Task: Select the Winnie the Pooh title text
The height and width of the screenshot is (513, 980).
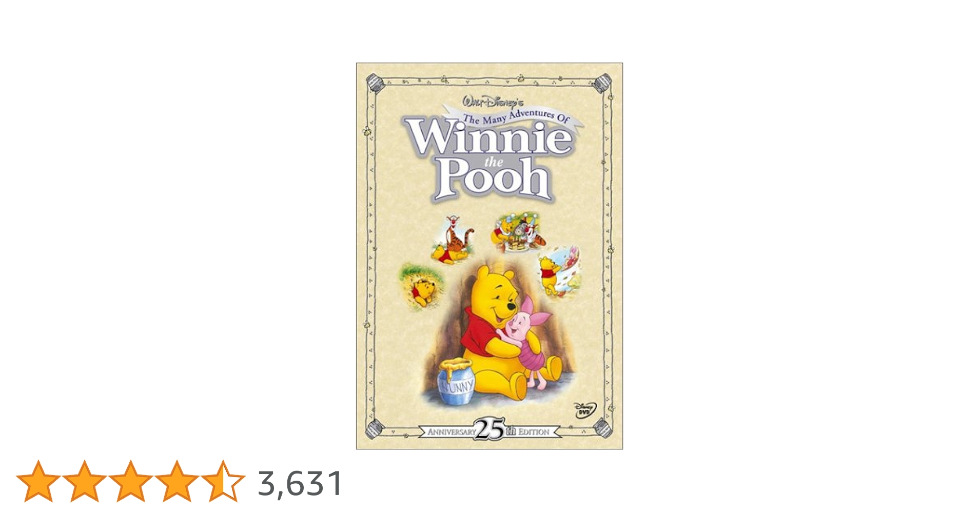Action: click(x=489, y=159)
